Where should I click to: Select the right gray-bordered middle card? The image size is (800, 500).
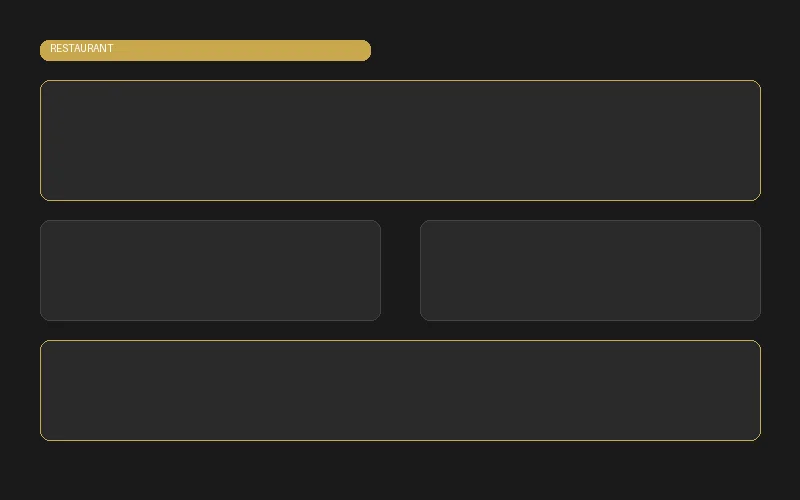590,270
